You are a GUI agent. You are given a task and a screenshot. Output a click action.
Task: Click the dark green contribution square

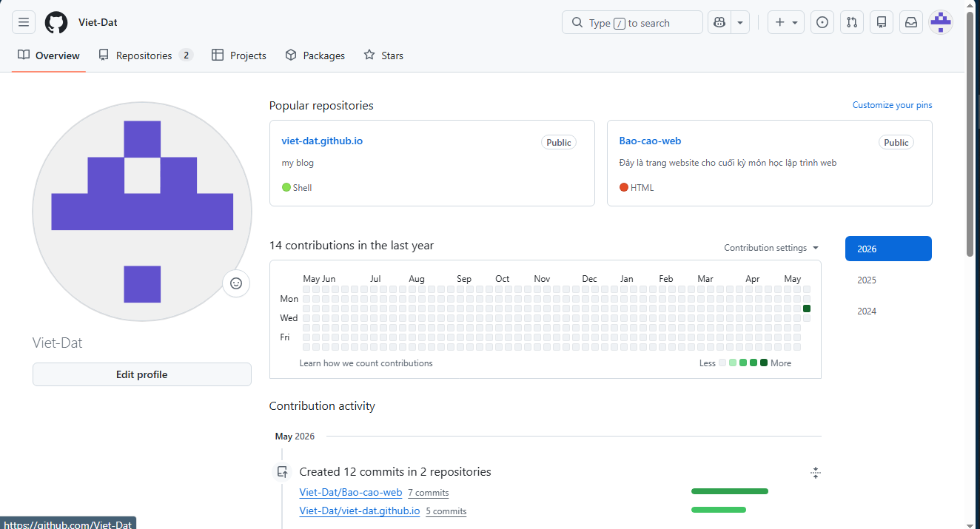click(807, 309)
